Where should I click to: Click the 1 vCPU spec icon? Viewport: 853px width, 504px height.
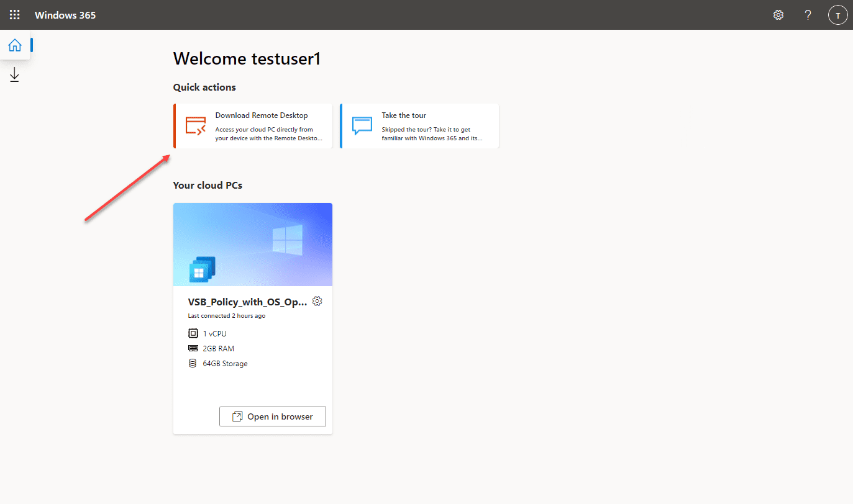pyautogui.click(x=193, y=333)
